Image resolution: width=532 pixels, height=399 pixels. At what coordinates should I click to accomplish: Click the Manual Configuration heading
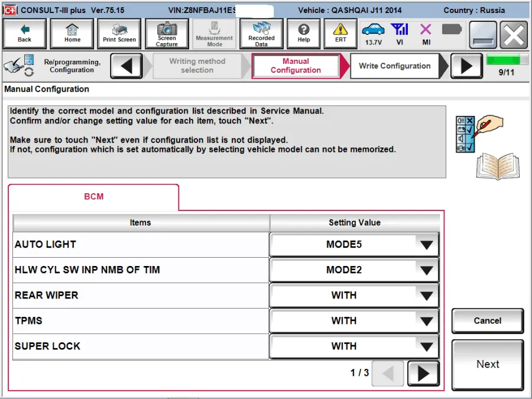(47, 89)
